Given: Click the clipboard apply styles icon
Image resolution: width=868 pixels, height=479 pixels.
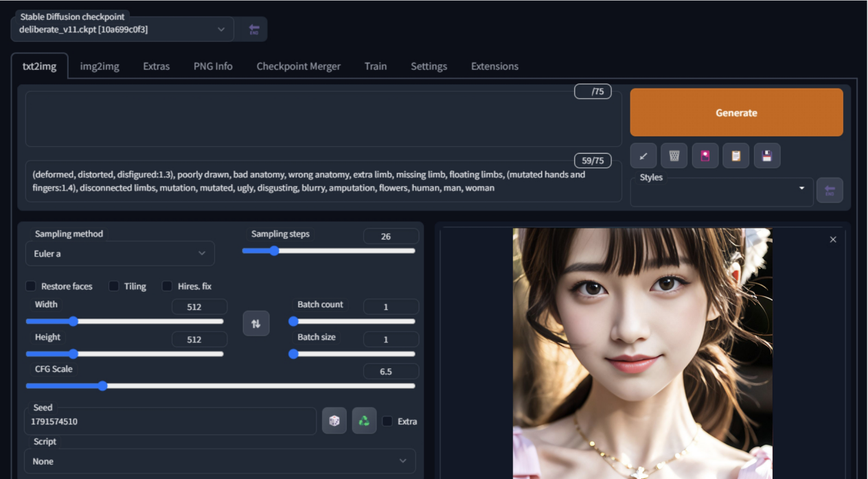Looking at the screenshot, I should pyautogui.click(x=736, y=156).
